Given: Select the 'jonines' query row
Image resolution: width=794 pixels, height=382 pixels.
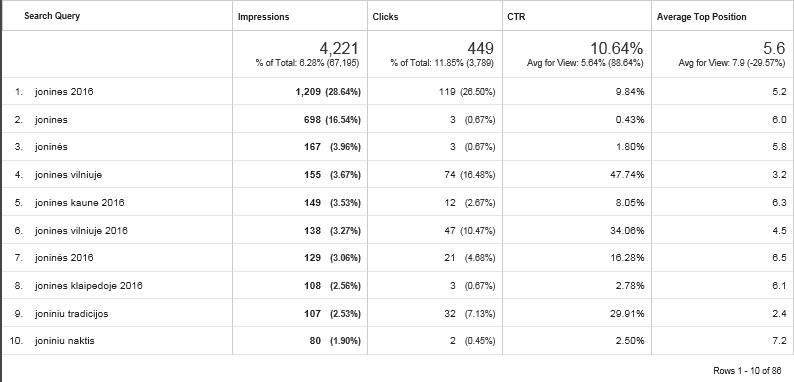Looking at the screenshot, I should [51, 120].
